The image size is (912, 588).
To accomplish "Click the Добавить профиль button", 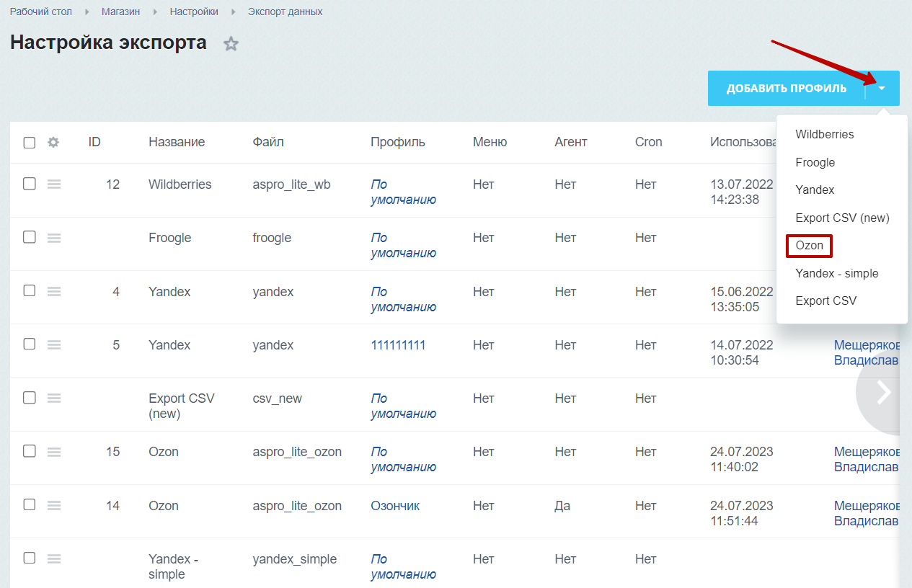I will [787, 89].
